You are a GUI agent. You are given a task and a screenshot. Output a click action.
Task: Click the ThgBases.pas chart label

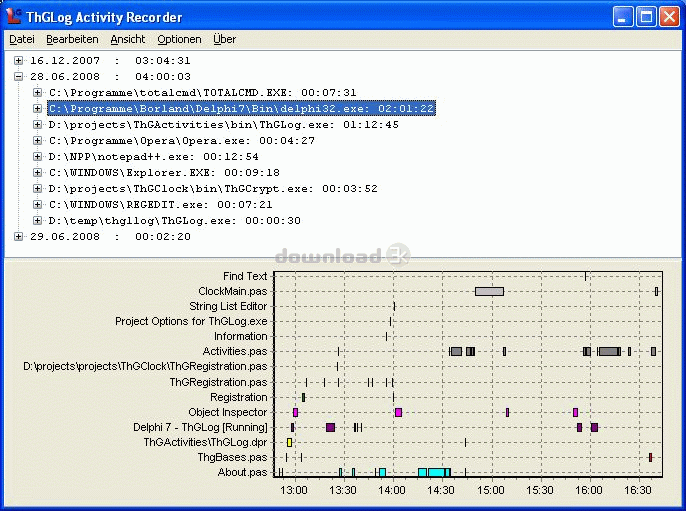[x=232, y=458]
